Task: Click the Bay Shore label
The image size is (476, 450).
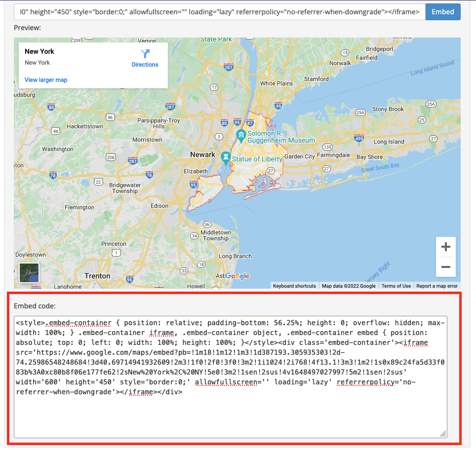Action: click(369, 157)
